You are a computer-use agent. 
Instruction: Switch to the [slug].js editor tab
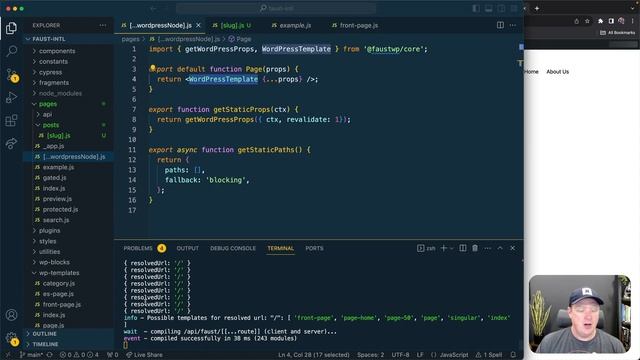[232, 25]
